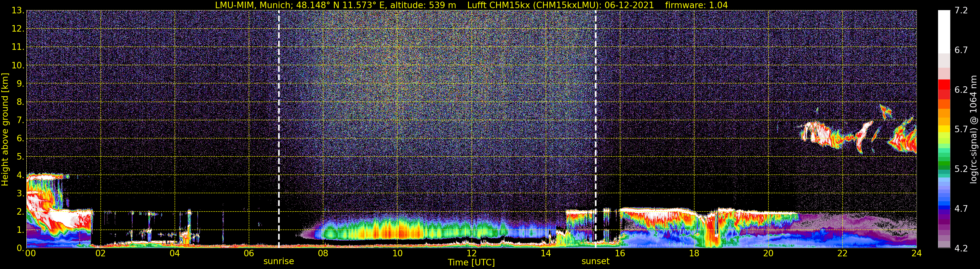Click the white top section of the colorbar
Screen dimensions: 980x269
[x=944, y=32]
